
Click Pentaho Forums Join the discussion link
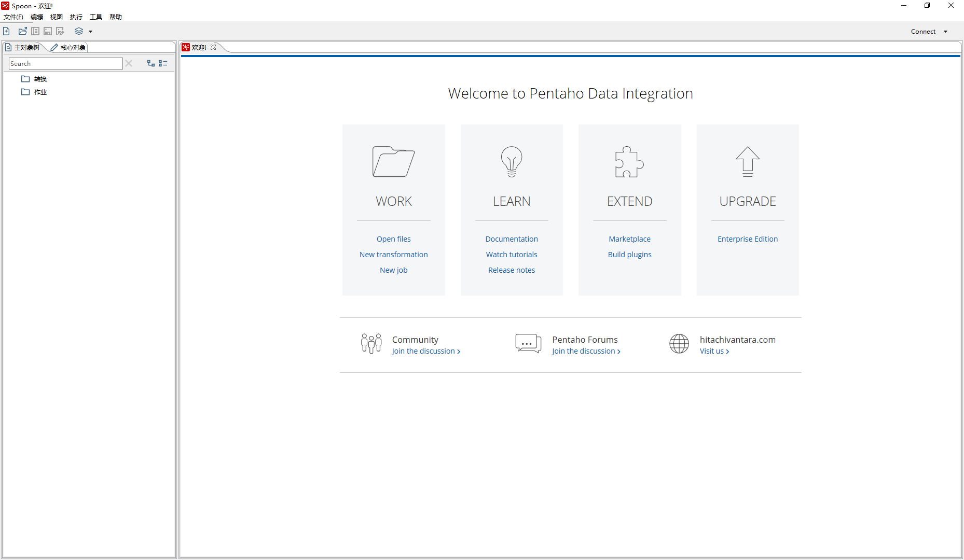pyautogui.click(x=586, y=351)
